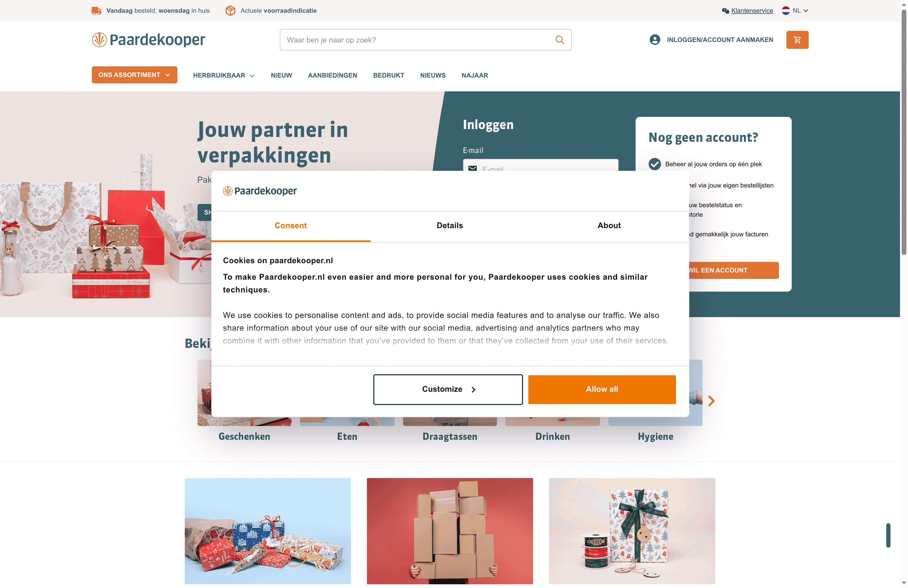The image size is (908, 588).
Task: Click the search magnifier icon
Action: (559, 40)
